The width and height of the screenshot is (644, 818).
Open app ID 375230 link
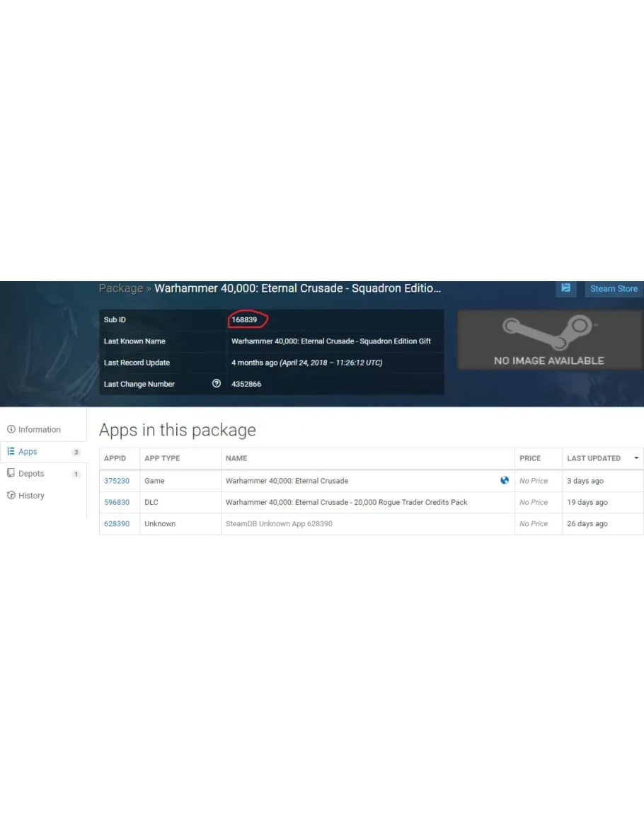click(x=117, y=481)
